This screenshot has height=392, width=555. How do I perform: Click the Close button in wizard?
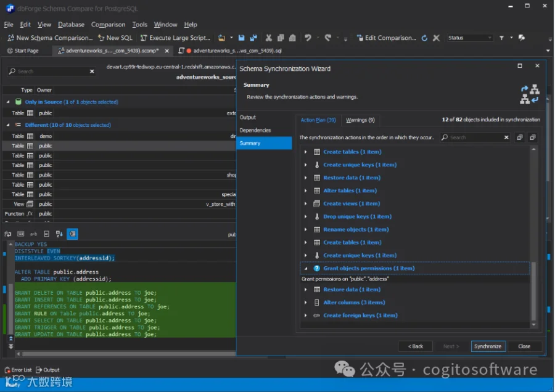click(x=524, y=346)
